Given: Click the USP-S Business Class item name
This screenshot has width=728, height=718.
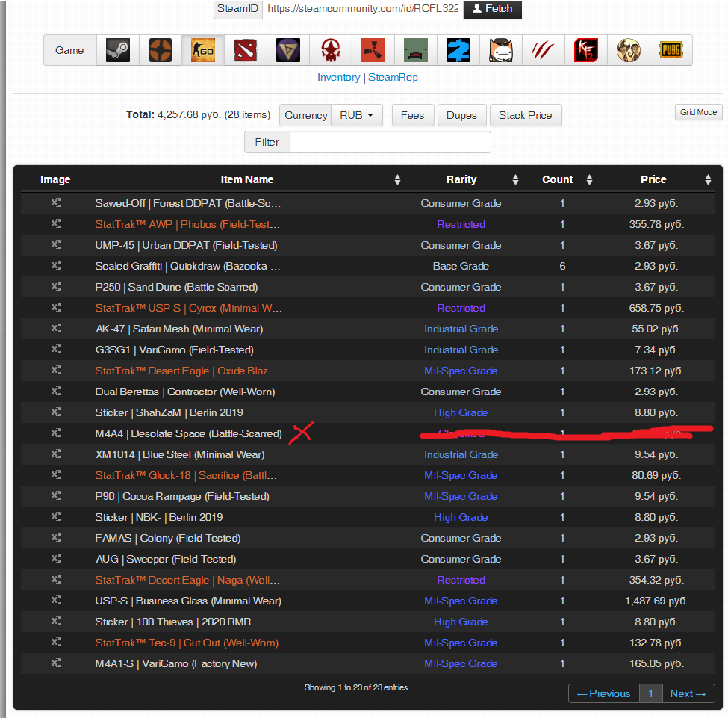Looking at the screenshot, I should [x=188, y=601].
